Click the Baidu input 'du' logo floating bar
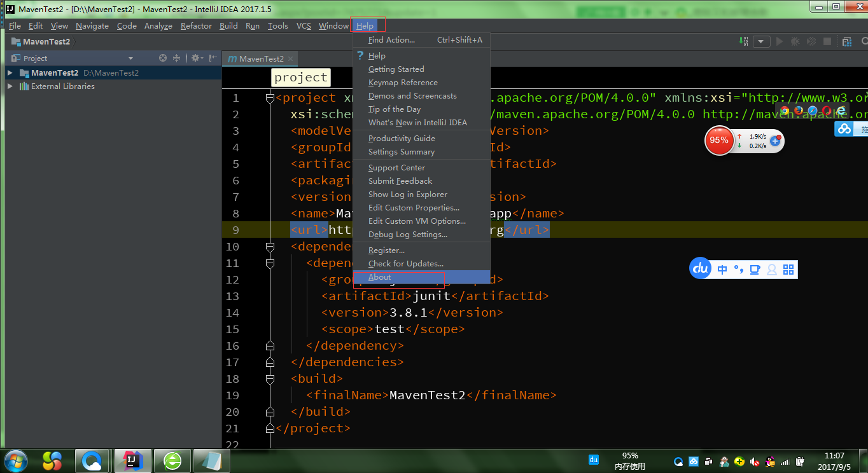Image resolution: width=868 pixels, height=473 pixels. pos(701,269)
